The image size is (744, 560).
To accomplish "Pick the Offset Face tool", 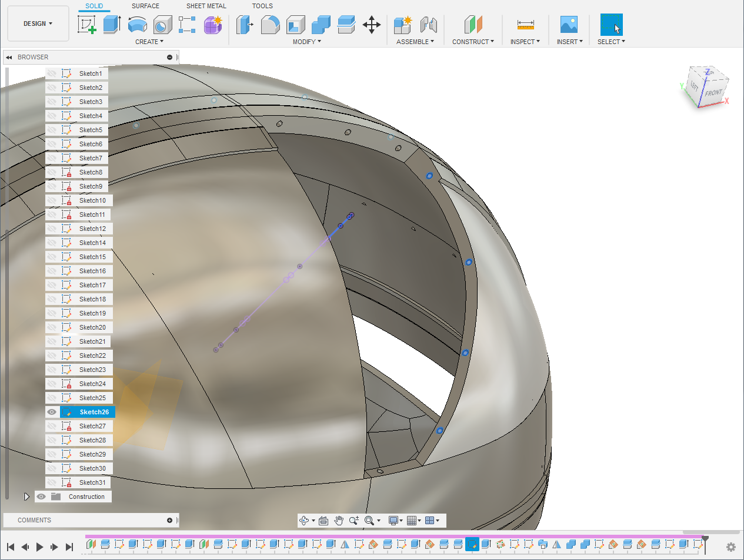I will 346,25.
